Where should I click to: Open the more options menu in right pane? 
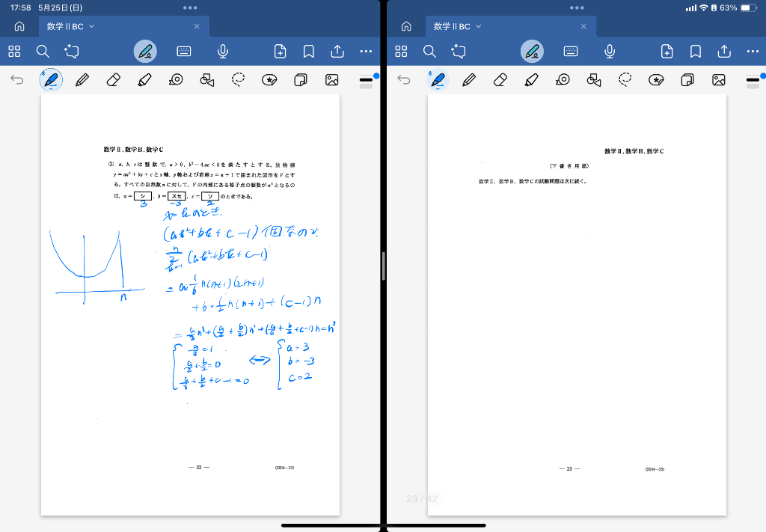753,51
